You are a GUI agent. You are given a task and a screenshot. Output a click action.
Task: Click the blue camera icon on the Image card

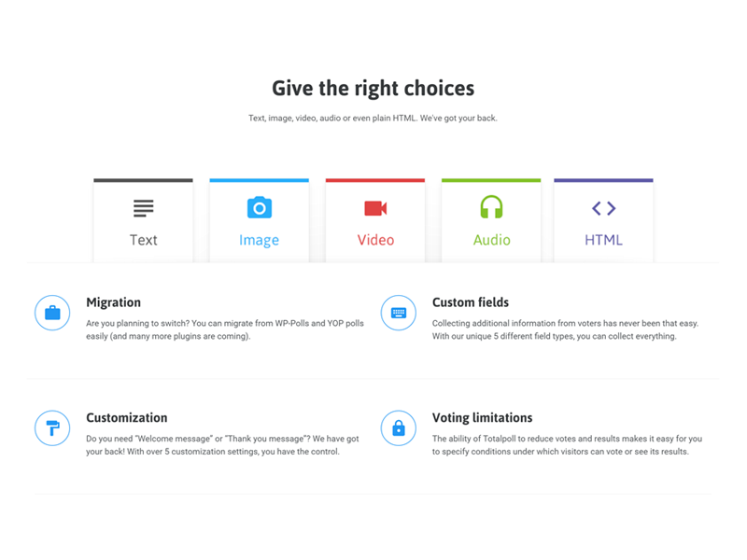click(260, 207)
